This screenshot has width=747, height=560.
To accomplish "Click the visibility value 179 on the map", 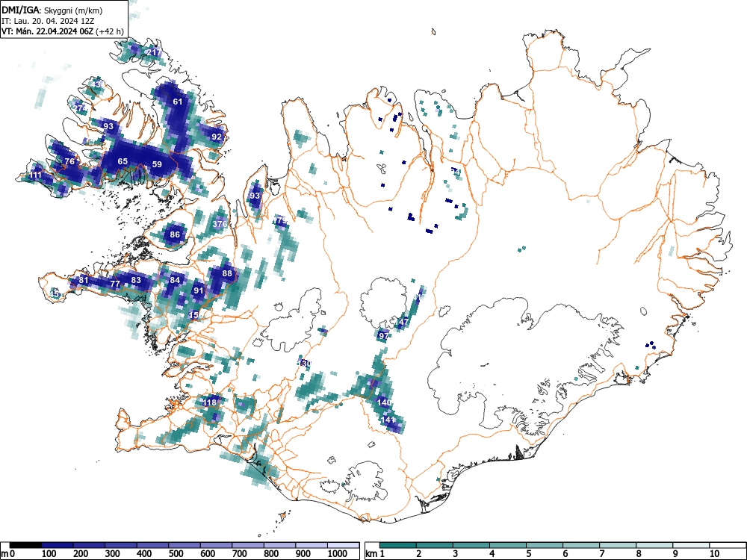I will [280, 220].
